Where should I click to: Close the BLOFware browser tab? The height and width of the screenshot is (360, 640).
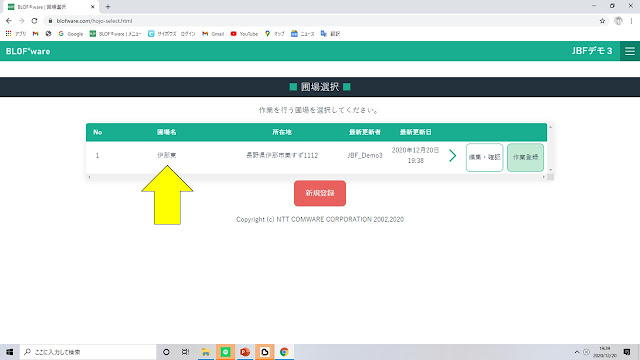(x=93, y=7)
